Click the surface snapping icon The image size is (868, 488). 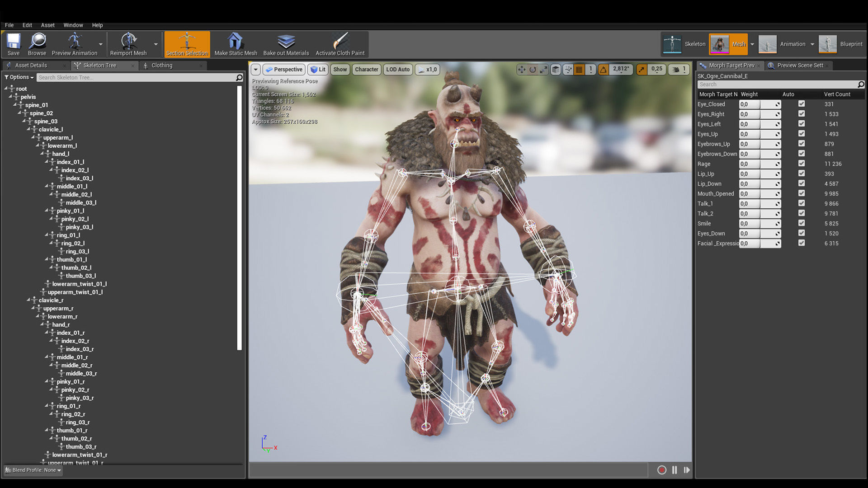[x=568, y=69]
